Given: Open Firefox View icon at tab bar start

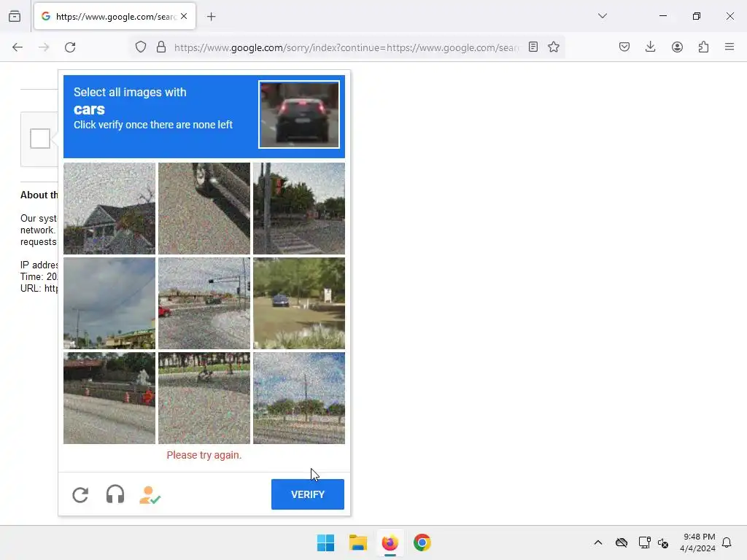Looking at the screenshot, I should [15, 16].
